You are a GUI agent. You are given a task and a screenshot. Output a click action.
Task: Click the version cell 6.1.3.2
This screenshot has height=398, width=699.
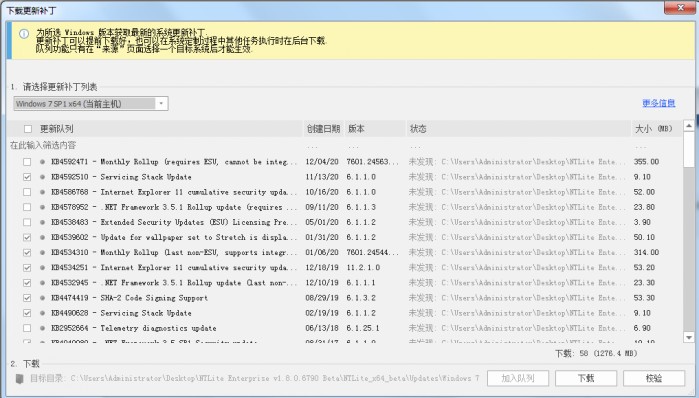[361, 298]
